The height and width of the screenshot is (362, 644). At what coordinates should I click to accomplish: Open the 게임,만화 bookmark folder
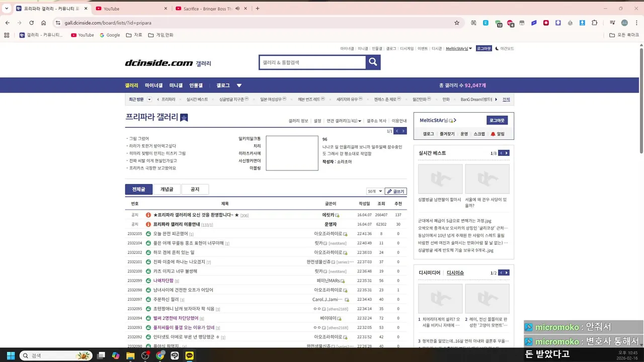point(161,35)
